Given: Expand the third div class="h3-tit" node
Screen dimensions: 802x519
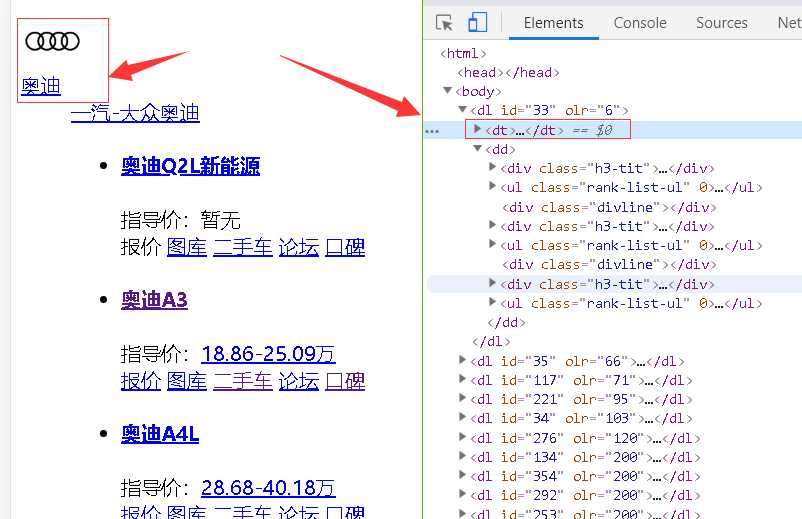Looking at the screenshot, I should (x=492, y=283).
